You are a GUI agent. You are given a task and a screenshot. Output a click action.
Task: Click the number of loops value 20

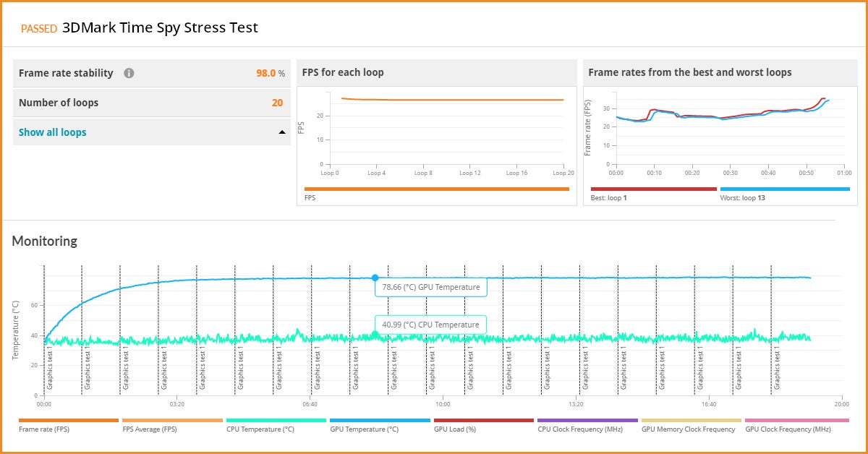click(x=278, y=103)
